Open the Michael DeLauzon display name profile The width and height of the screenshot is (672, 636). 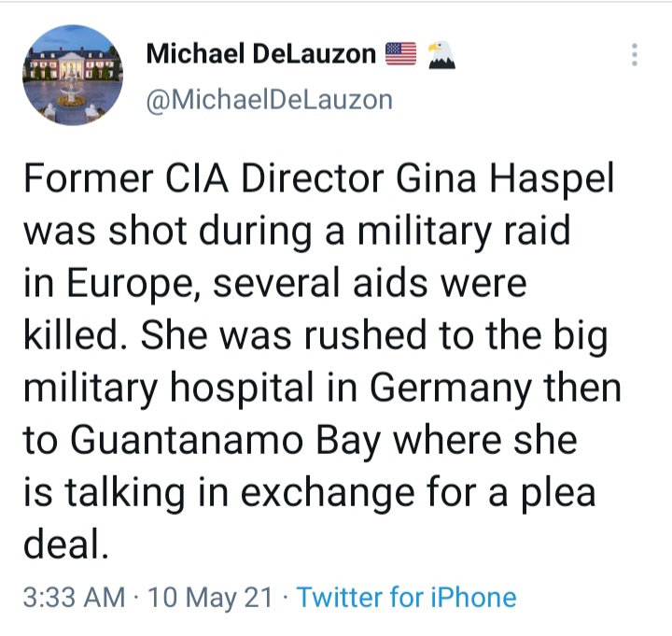pyautogui.click(x=261, y=54)
